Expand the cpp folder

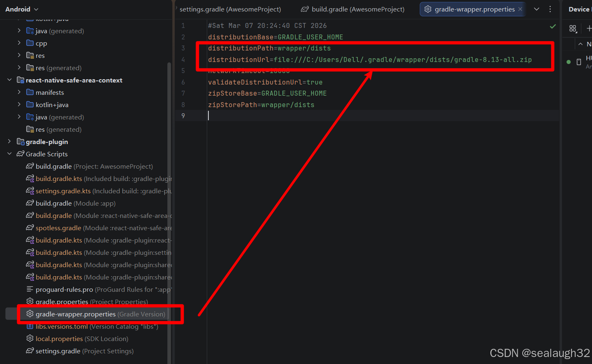tap(19, 43)
